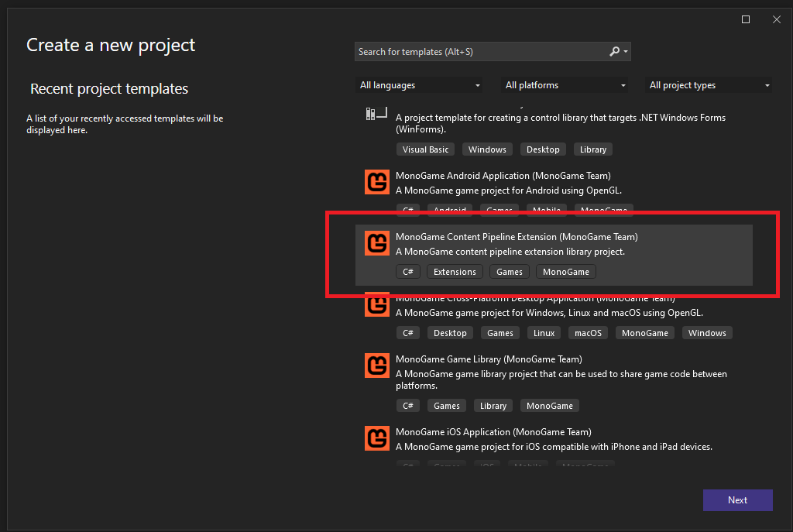Click the Game Library description text
The height and width of the screenshot is (532, 793).
coord(561,379)
